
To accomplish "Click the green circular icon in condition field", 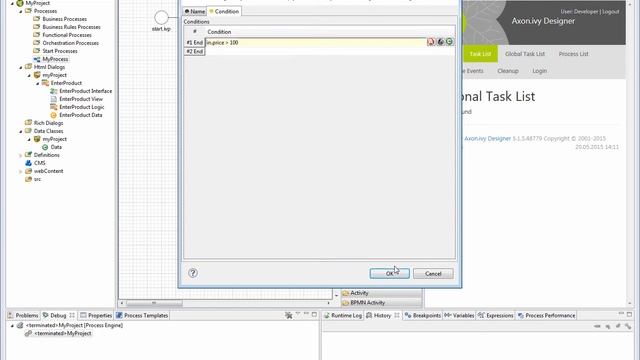I will (449, 42).
